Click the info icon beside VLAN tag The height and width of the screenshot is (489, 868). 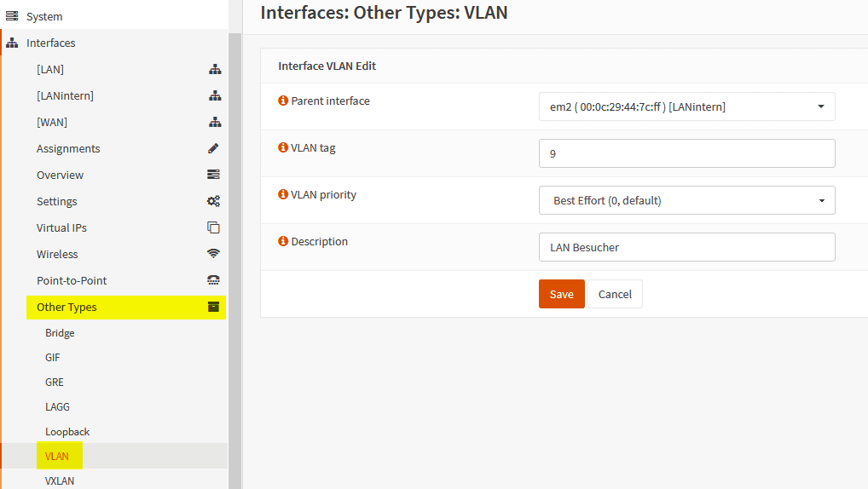[284, 147]
